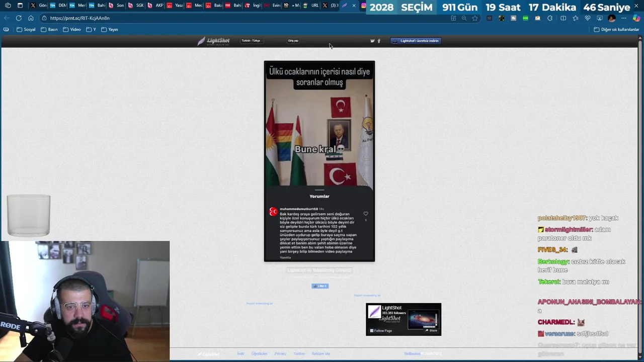
Task: Click Lightshot'ı ücretsiz indirin button
Action: coord(416,41)
